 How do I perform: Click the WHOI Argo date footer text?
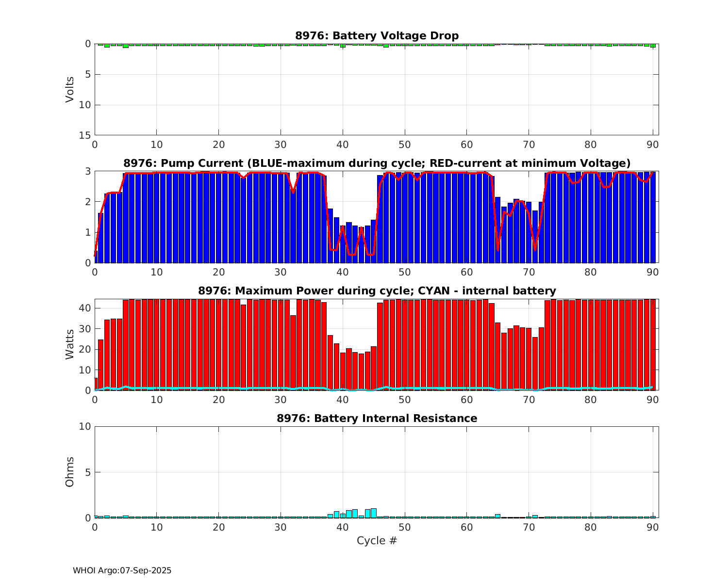pyautogui.click(x=122, y=571)
